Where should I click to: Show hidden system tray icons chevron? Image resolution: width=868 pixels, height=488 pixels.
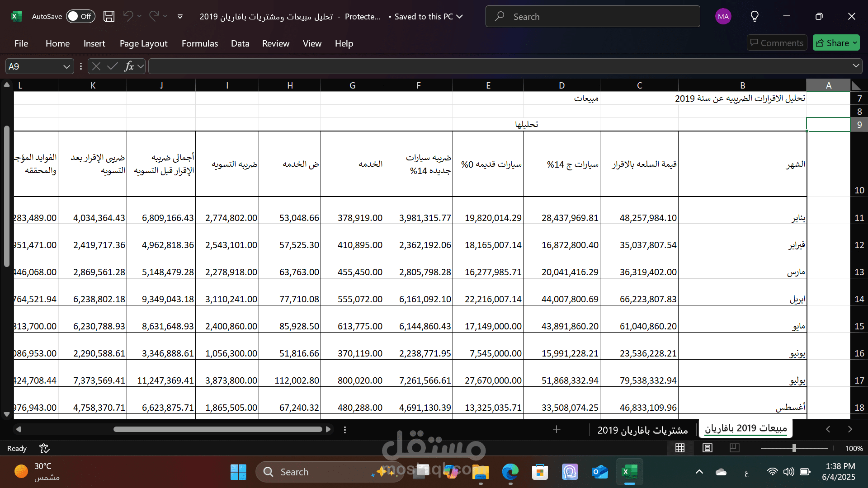(x=699, y=472)
